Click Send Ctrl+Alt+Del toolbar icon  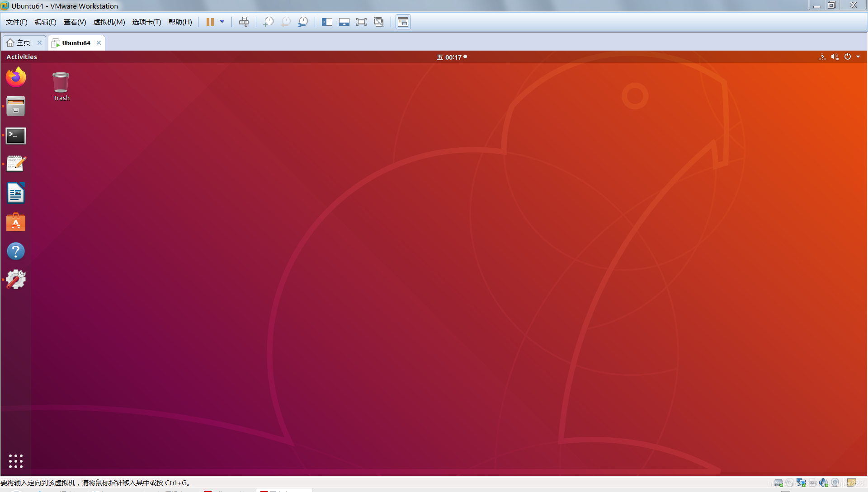[x=244, y=22]
